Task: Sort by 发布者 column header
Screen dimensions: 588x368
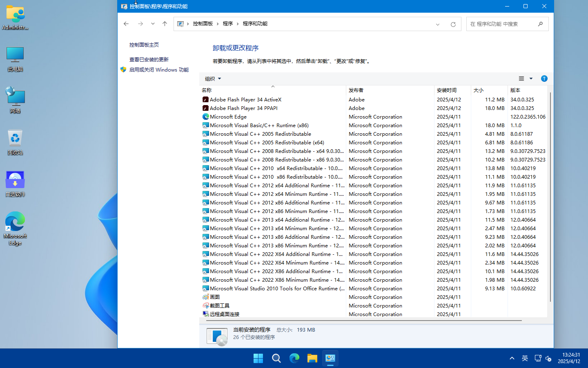Action: click(x=390, y=90)
